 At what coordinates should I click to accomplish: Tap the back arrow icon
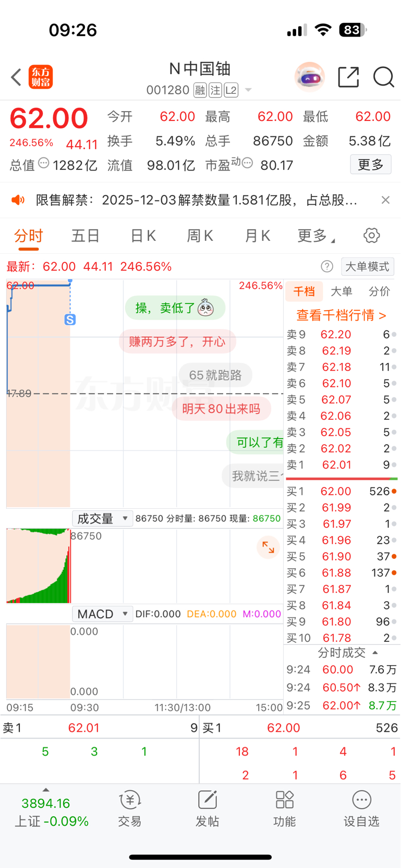(16, 77)
